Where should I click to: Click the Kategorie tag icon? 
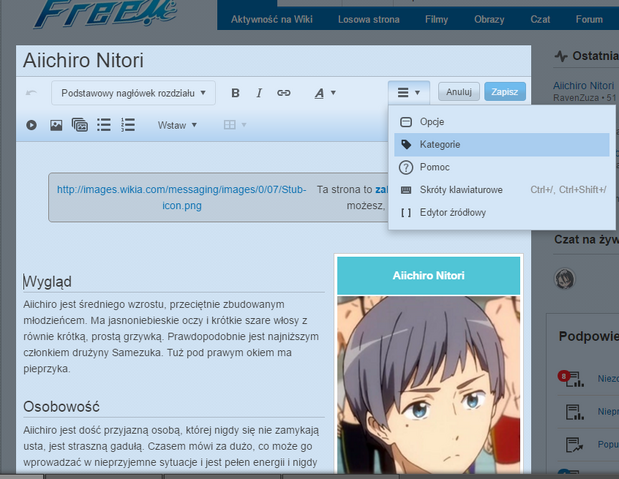406,145
